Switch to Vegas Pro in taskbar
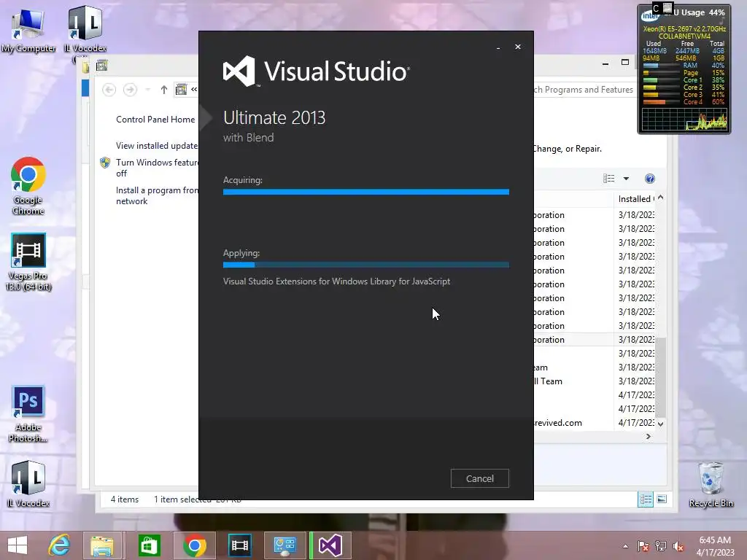This screenshot has width=747, height=560. coord(239,545)
